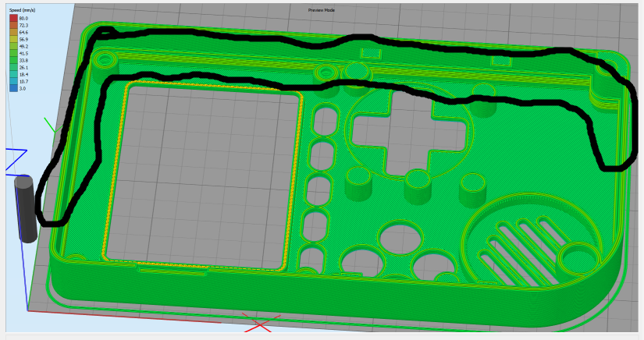Click the blue 3.0 speed swatch

13,88
